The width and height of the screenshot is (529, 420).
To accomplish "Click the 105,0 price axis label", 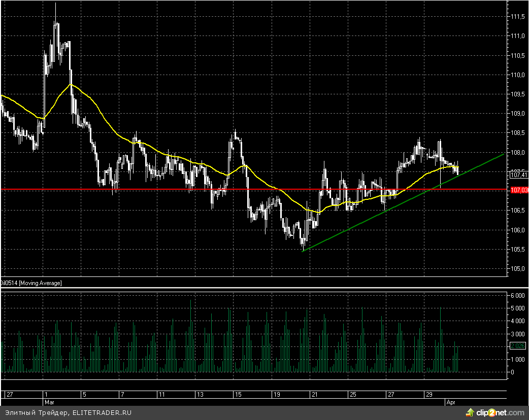I will (x=518, y=269).
